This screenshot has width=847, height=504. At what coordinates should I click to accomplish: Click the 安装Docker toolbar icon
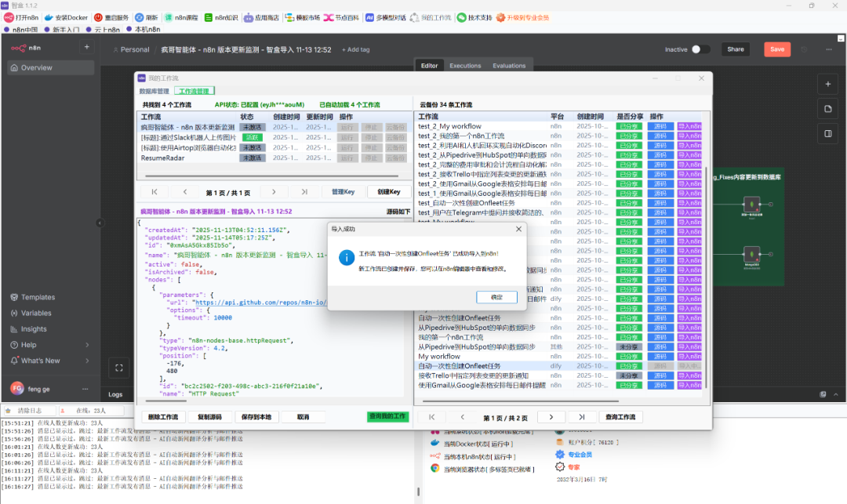pyautogui.click(x=49, y=17)
